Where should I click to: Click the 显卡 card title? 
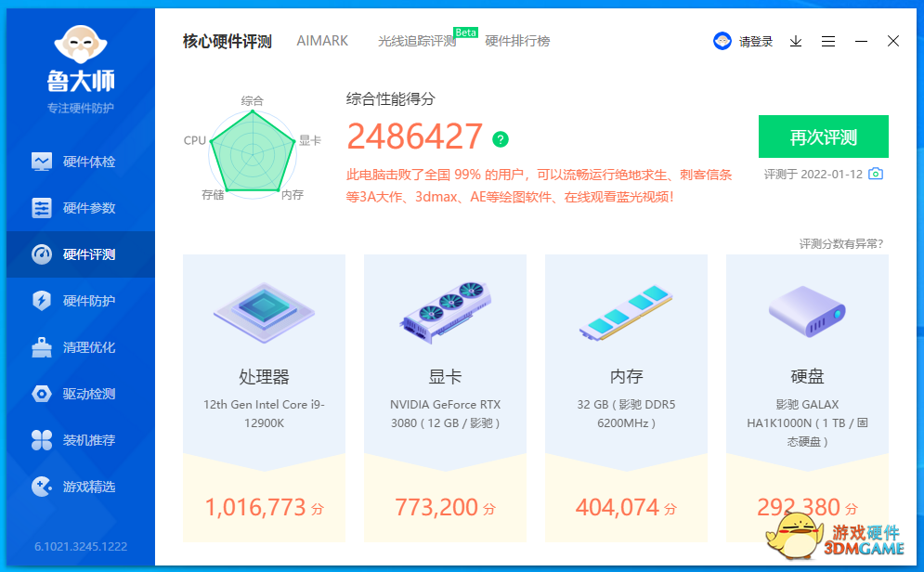(x=446, y=376)
